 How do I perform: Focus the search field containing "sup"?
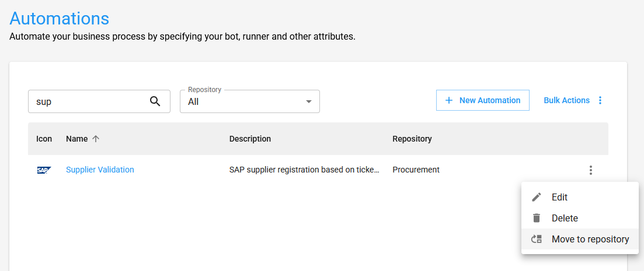tap(88, 101)
